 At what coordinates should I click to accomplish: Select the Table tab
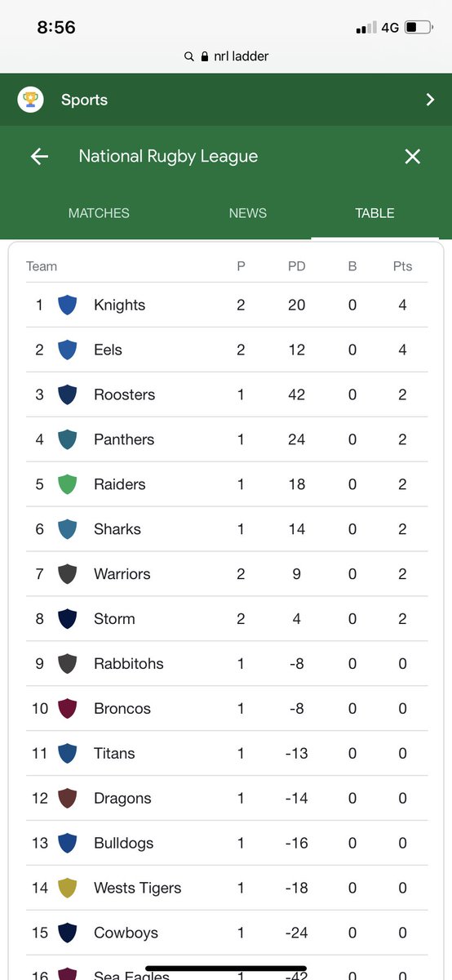[x=374, y=213]
